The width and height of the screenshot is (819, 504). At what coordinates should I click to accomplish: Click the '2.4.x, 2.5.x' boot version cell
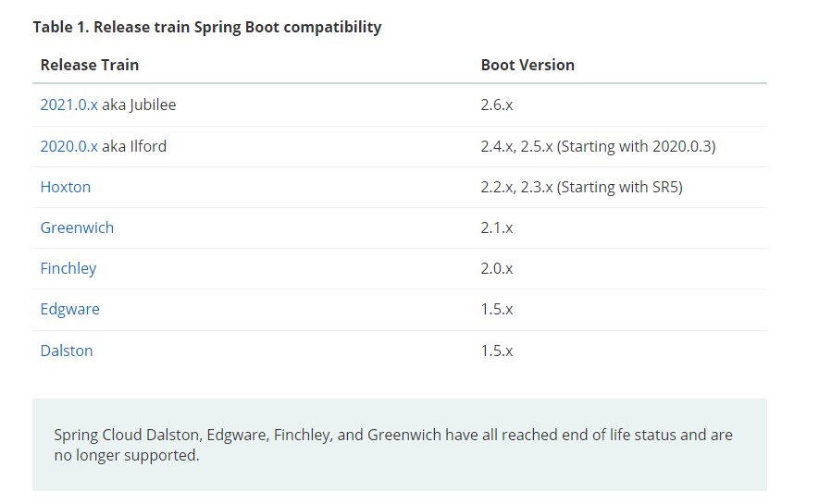(x=598, y=146)
